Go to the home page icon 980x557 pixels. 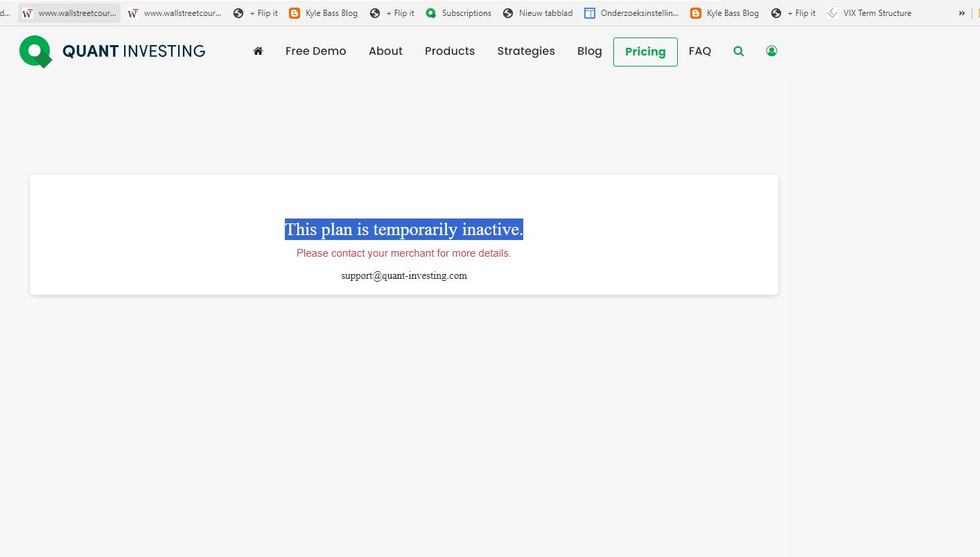[258, 51]
